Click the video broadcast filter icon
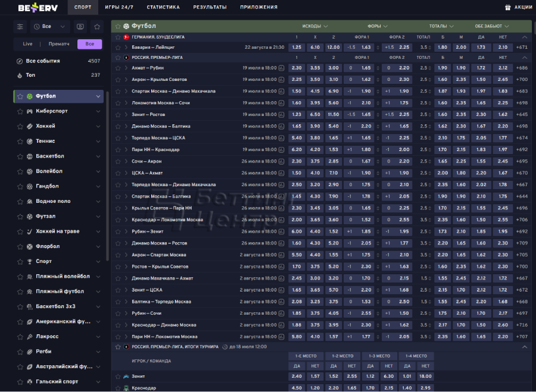The image size is (536, 392). click(x=80, y=27)
